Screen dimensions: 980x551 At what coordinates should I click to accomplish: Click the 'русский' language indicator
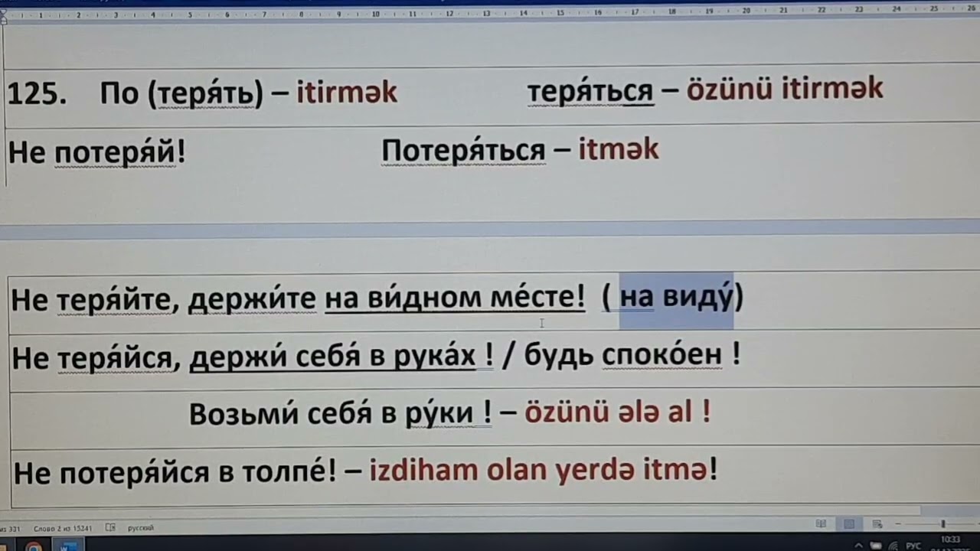[x=140, y=528]
